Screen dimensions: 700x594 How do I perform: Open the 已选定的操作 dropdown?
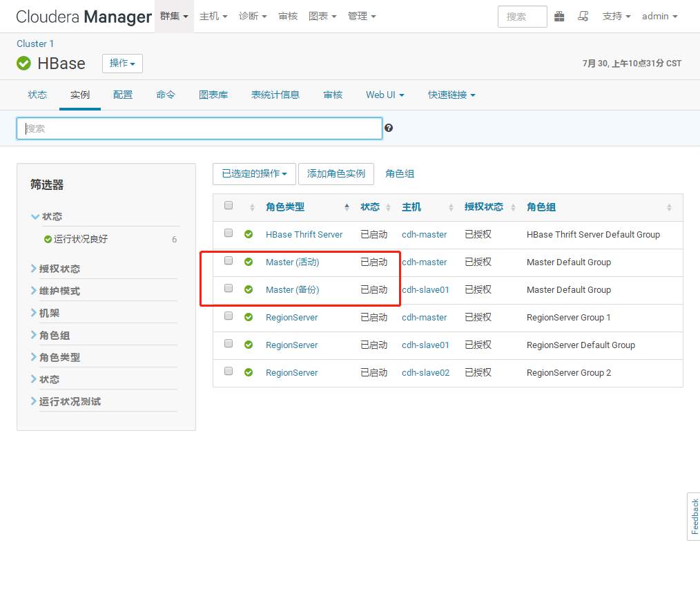click(254, 174)
